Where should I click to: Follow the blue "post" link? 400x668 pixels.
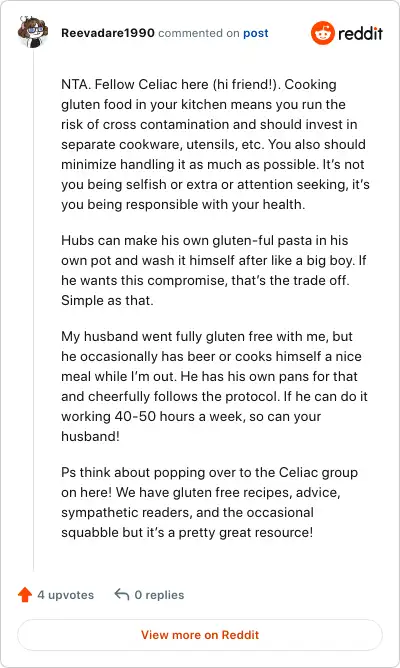click(x=256, y=33)
